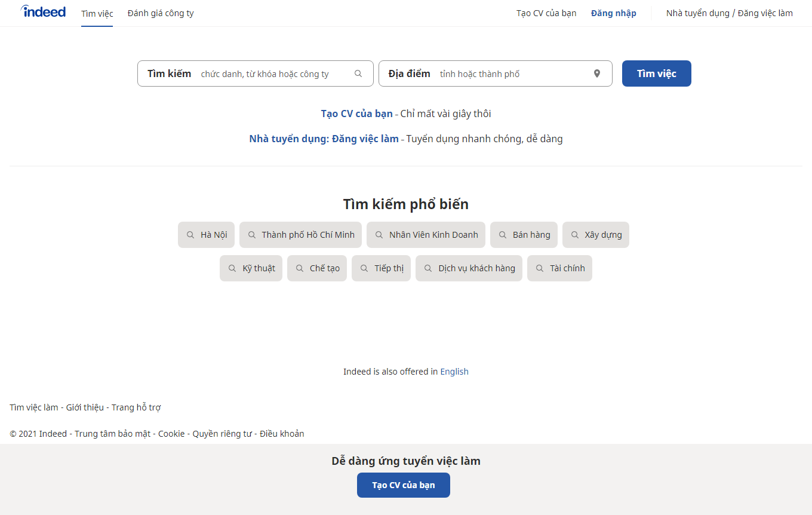Click the magnifier icon on the Bán hàng chip

coord(502,235)
